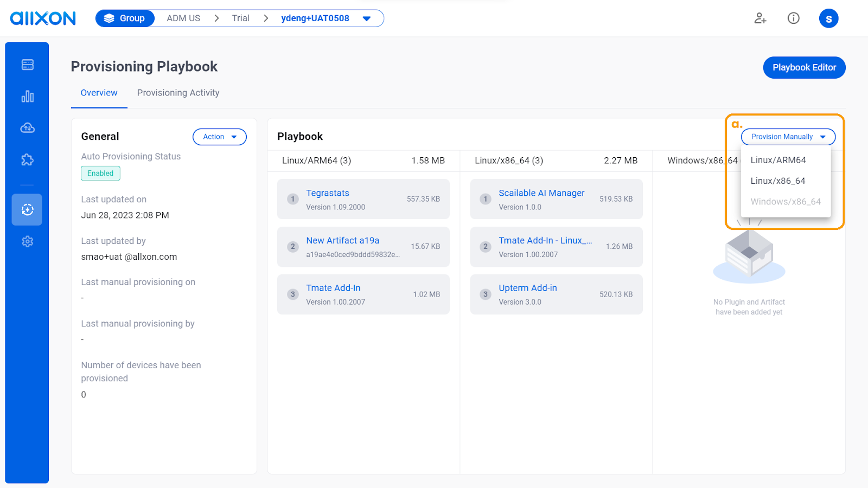Select the Overview tab
The width and height of the screenshot is (868, 488).
(99, 93)
